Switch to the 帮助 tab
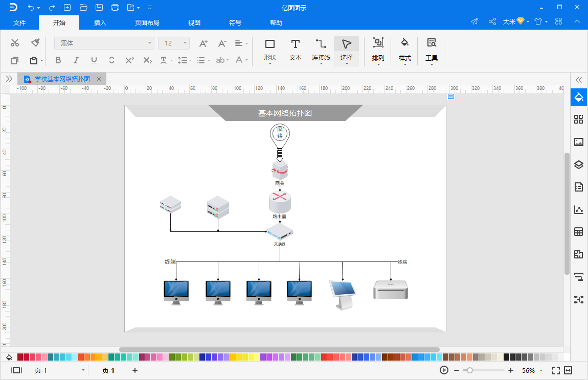588x380 pixels. point(276,22)
